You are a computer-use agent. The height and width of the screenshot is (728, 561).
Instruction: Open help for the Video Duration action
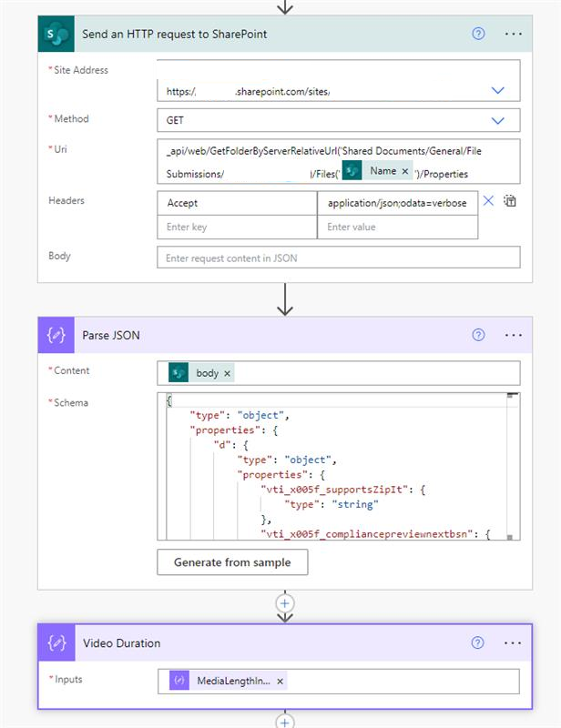478,642
